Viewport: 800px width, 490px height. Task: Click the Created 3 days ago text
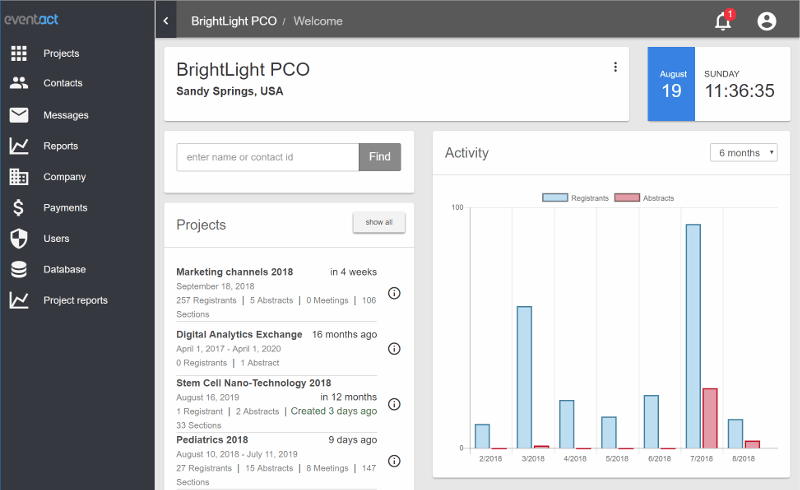[334, 411]
